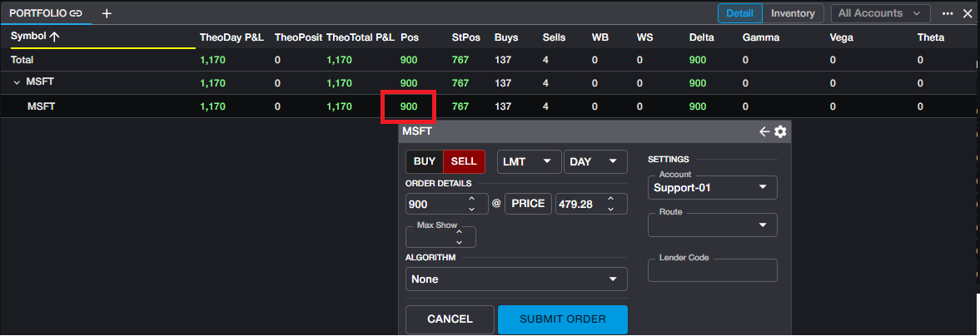
Task: Click the CANCEL button
Action: tap(450, 319)
